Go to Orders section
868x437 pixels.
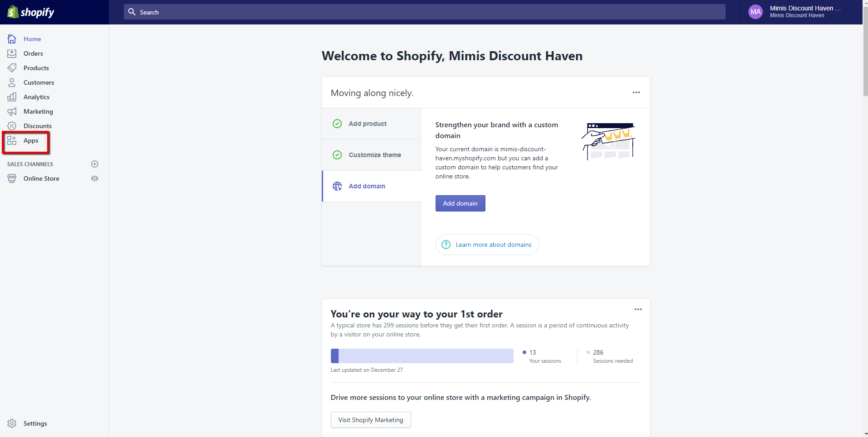click(33, 53)
